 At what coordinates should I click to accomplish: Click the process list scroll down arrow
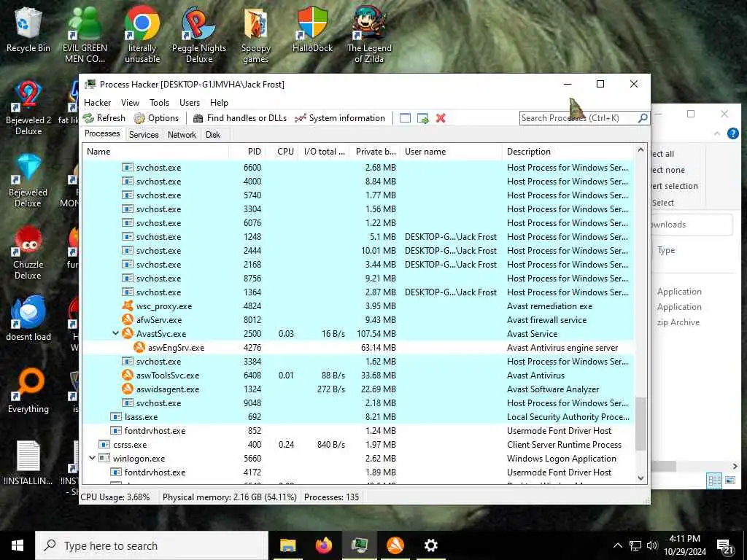click(640, 478)
